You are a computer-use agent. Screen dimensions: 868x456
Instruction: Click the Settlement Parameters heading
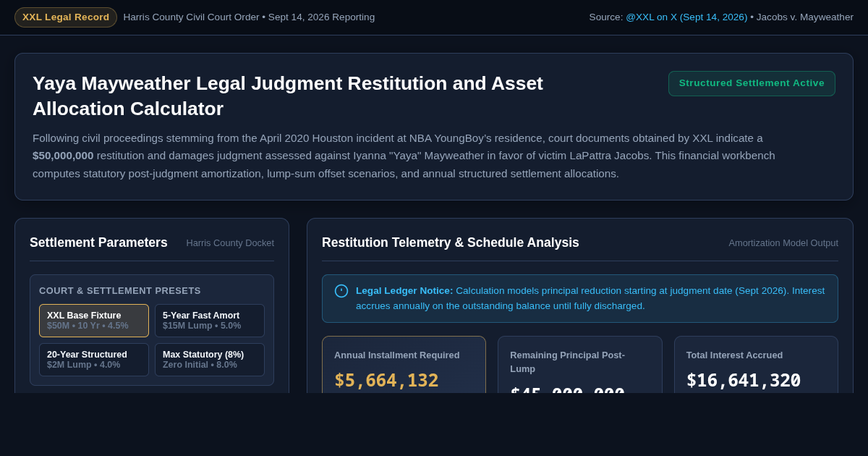coord(98,242)
